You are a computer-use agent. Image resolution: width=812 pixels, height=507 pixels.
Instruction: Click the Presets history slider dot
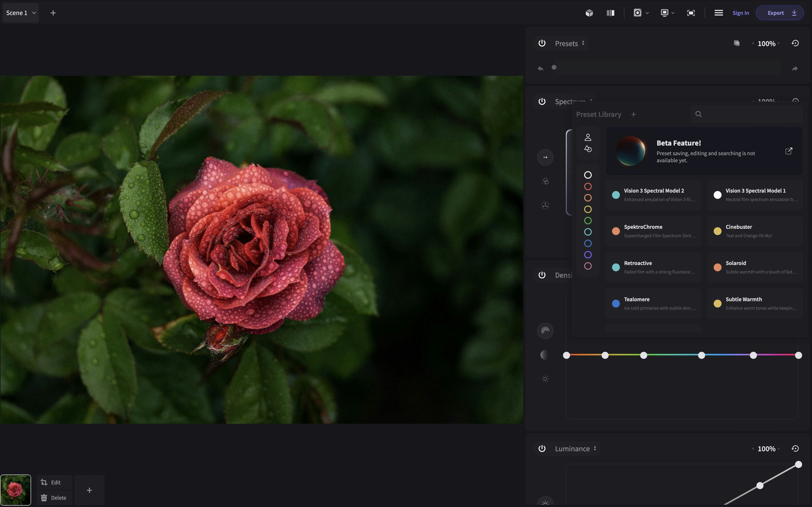click(x=554, y=67)
